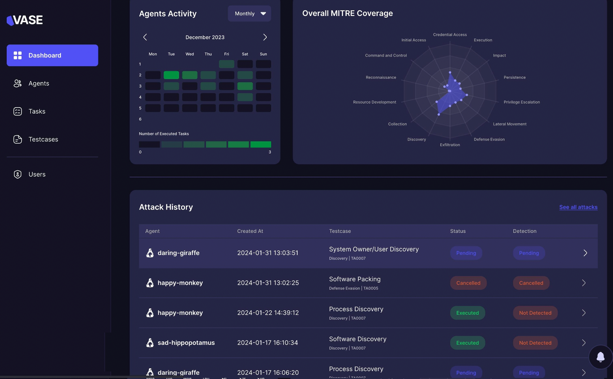
Task: Click the Pending status badge for System Owner/User Discovery
Action: click(x=466, y=253)
